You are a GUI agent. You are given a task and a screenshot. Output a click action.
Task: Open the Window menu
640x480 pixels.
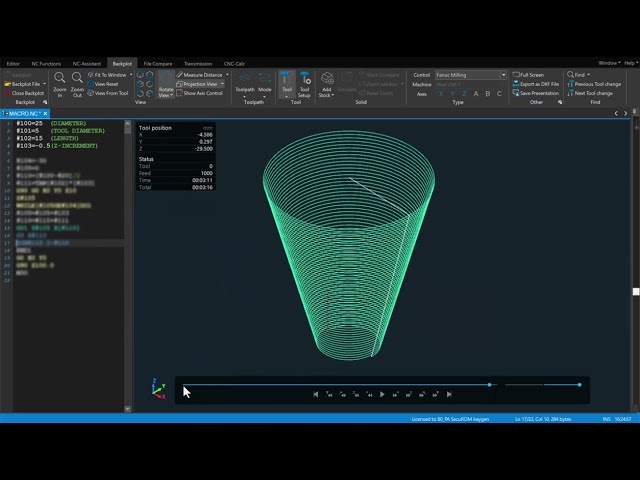(x=609, y=63)
